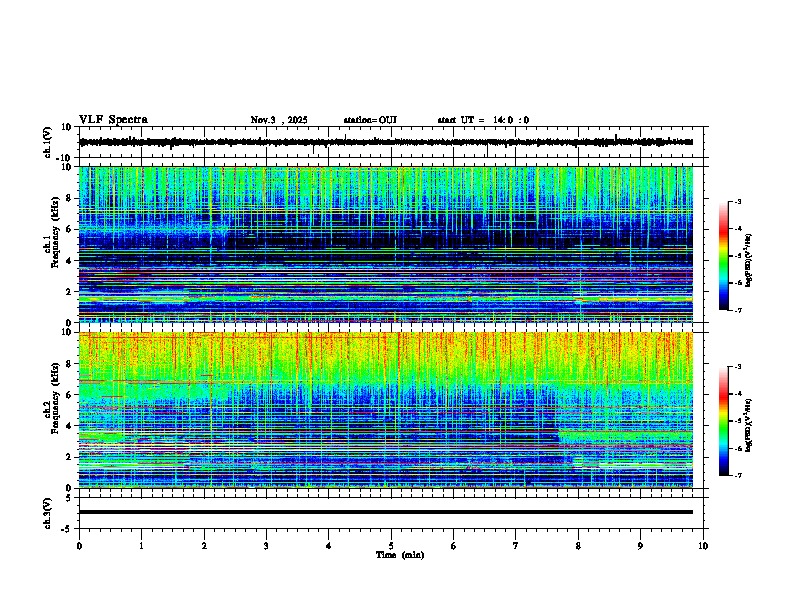This screenshot has width=792, height=612.
Task: Click the "start UT = 14:0 :0" label
Action: [x=483, y=120]
